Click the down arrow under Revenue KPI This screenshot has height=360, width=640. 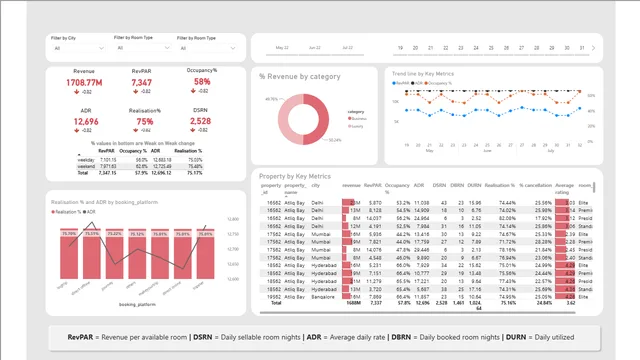(76, 92)
